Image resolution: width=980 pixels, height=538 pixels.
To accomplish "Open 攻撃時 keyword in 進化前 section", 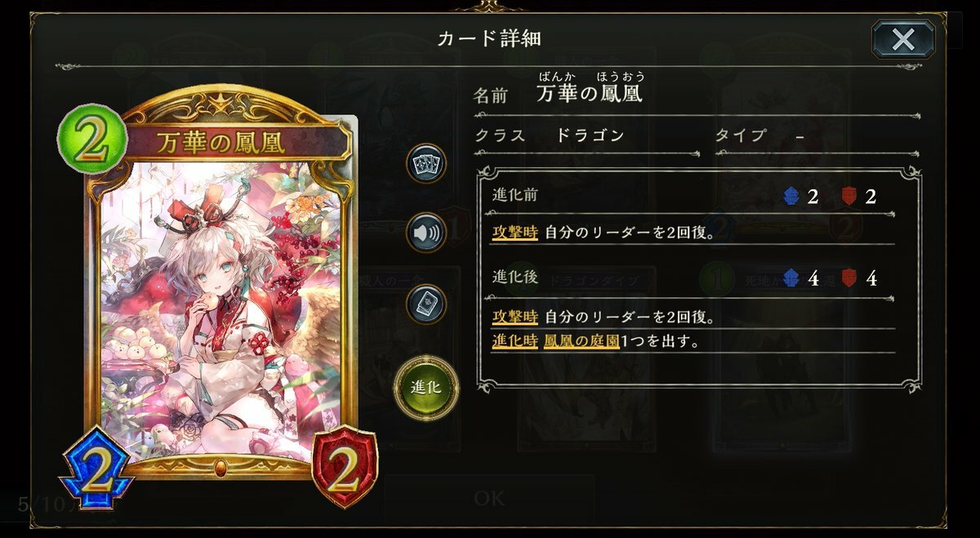I will [x=514, y=231].
